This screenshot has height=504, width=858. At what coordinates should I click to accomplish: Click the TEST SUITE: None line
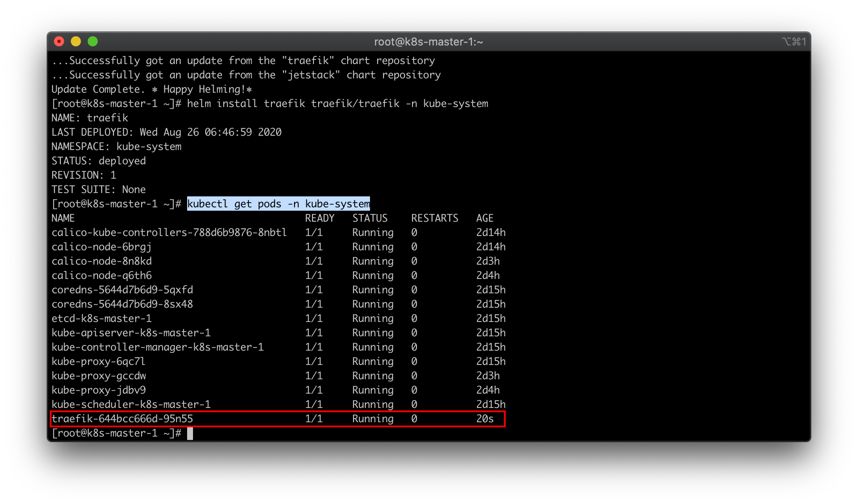click(99, 190)
